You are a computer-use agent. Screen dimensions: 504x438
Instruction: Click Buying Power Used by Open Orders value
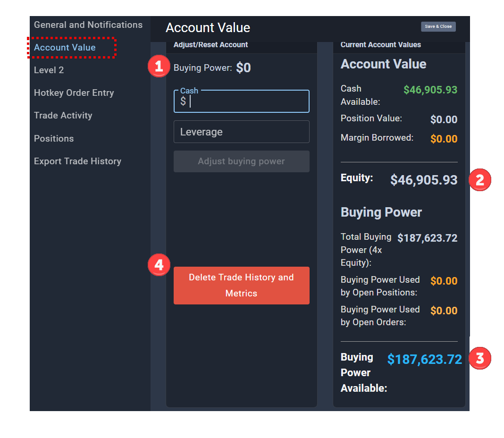444,311
